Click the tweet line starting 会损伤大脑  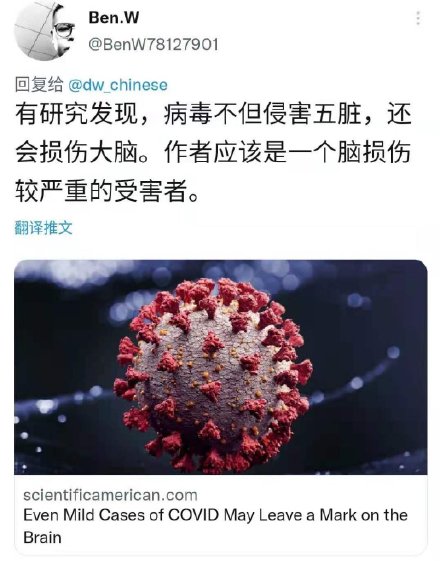click(213, 153)
